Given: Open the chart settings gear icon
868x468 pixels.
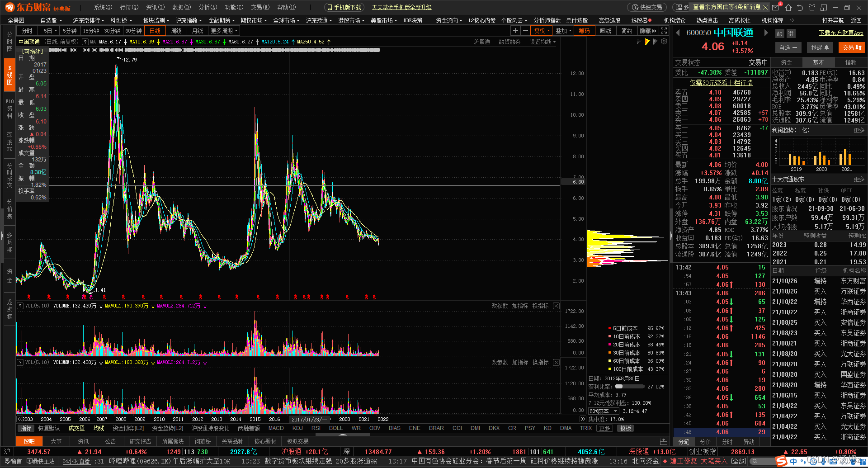Looking at the screenshot, I should pyautogui.click(x=664, y=41).
